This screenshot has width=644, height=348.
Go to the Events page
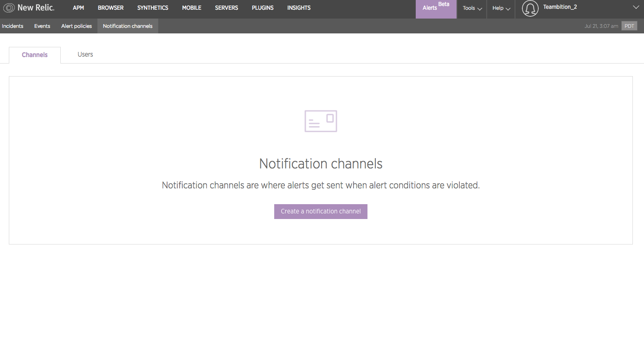coord(42,26)
